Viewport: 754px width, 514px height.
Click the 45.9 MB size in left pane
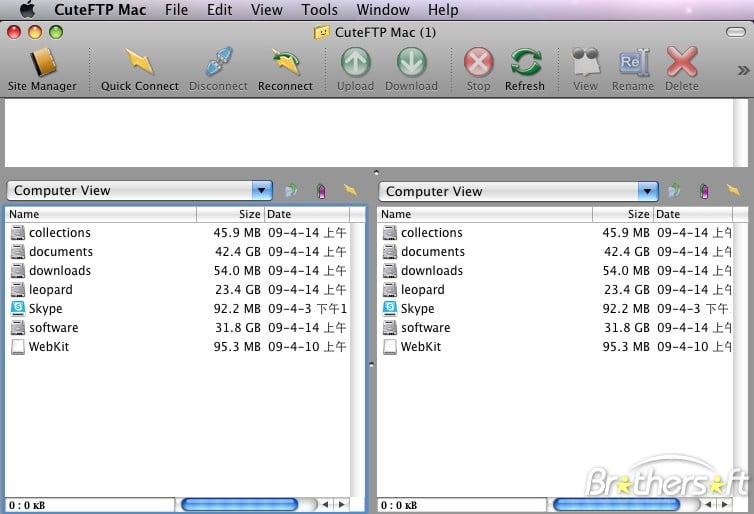[x=237, y=233]
